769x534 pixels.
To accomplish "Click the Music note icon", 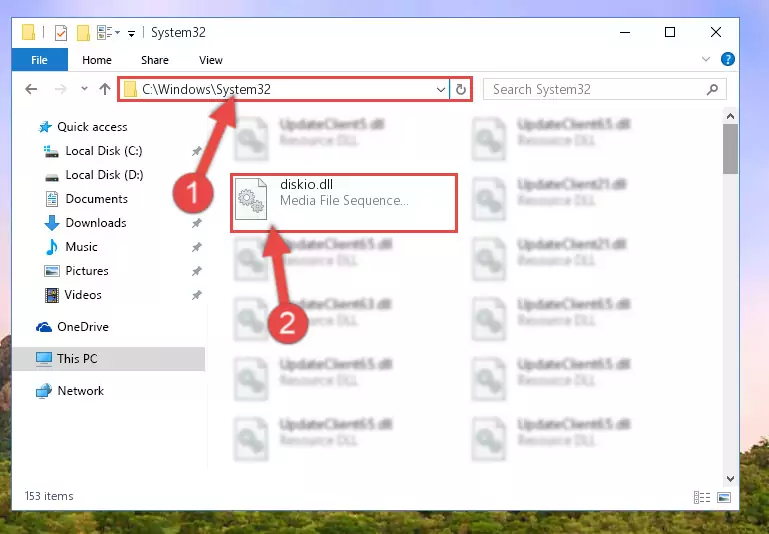I will [x=51, y=247].
